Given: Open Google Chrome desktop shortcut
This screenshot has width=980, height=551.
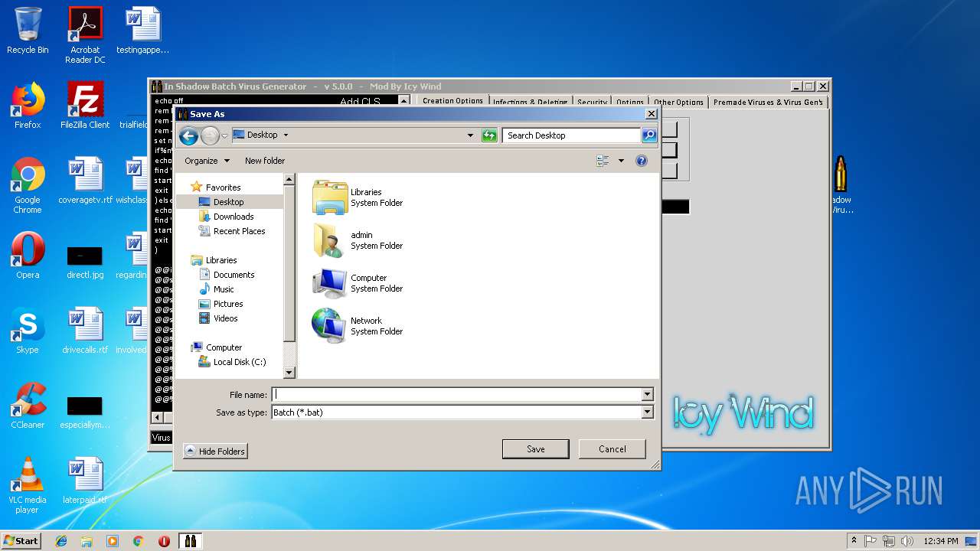Looking at the screenshot, I should coord(28,186).
